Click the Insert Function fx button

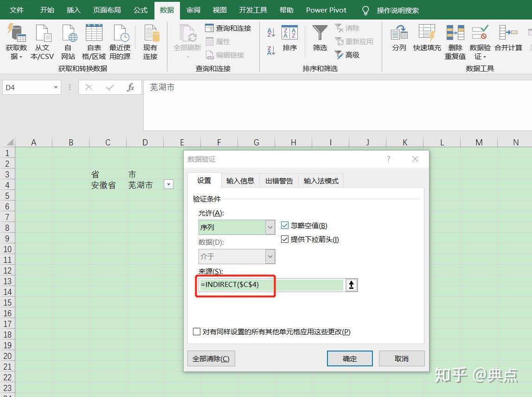click(130, 88)
